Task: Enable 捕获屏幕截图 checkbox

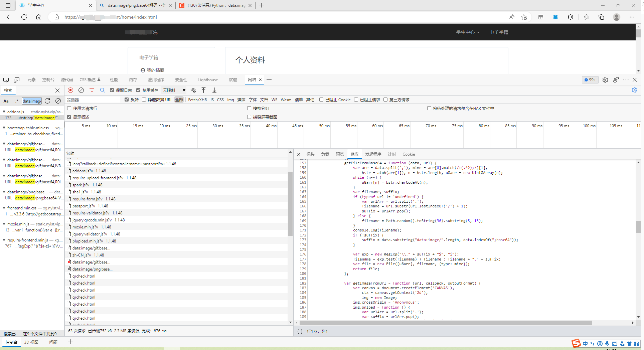Action: (x=249, y=117)
